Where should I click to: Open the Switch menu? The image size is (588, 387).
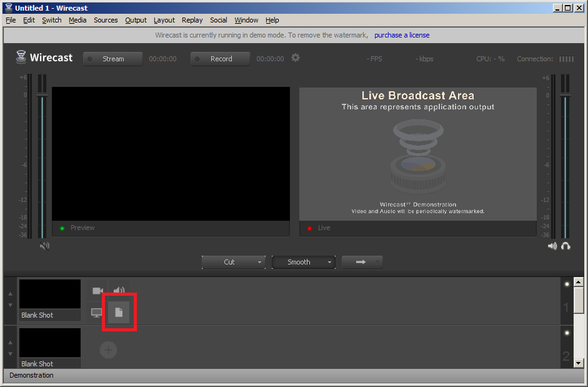(52, 20)
